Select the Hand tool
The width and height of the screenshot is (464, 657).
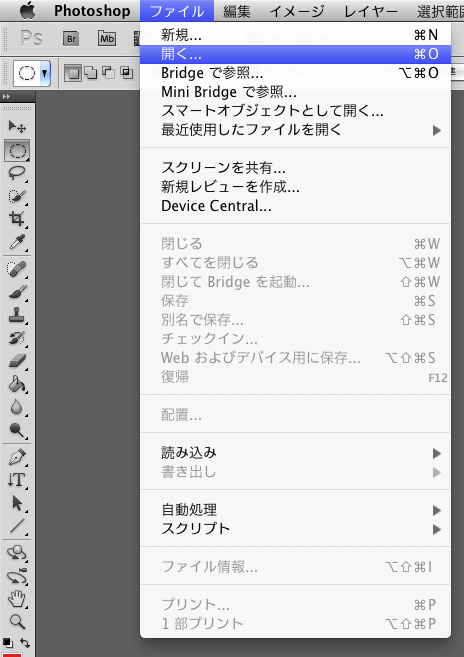tap(17, 599)
